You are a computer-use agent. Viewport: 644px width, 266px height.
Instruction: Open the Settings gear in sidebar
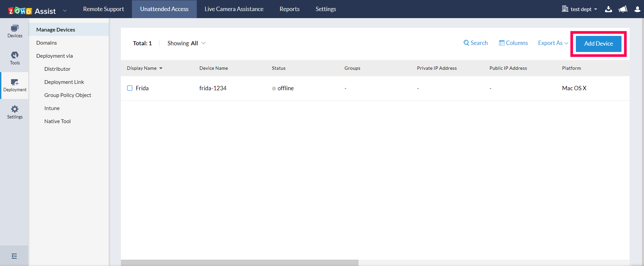pyautogui.click(x=15, y=112)
